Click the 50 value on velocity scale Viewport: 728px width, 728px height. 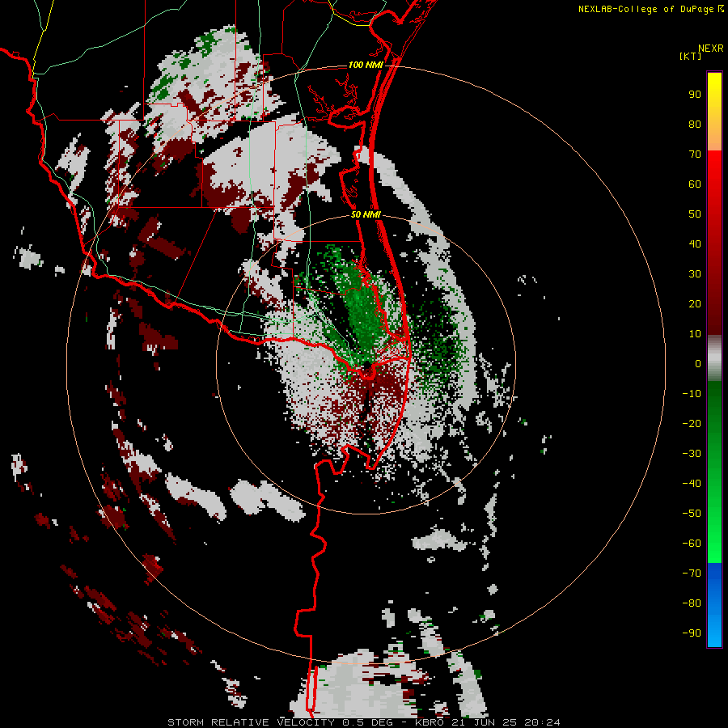(695, 214)
